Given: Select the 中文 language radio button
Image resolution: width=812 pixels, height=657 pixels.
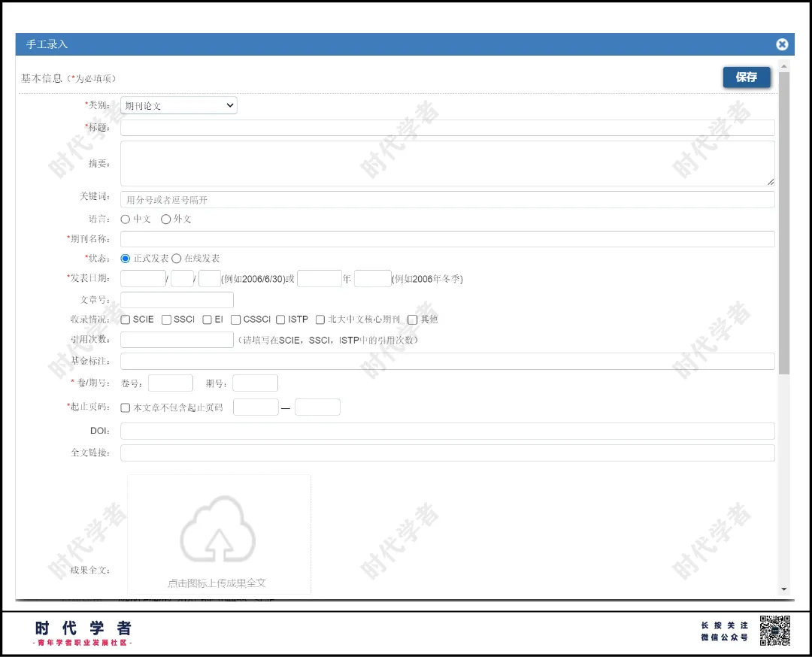Looking at the screenshot, I should pos(126,220).
